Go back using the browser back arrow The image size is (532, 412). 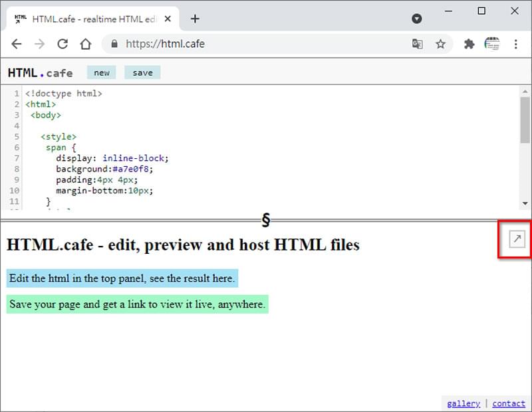[x=16, y=44]
